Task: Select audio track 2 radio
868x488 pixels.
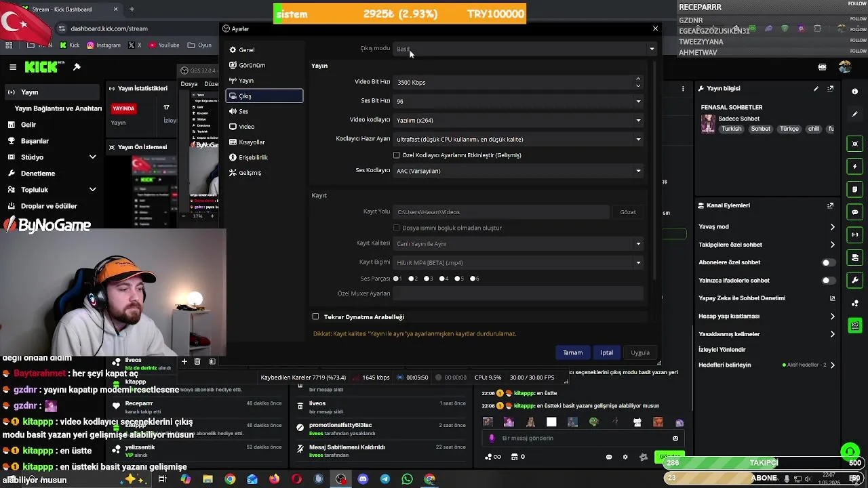Action: 411,279
